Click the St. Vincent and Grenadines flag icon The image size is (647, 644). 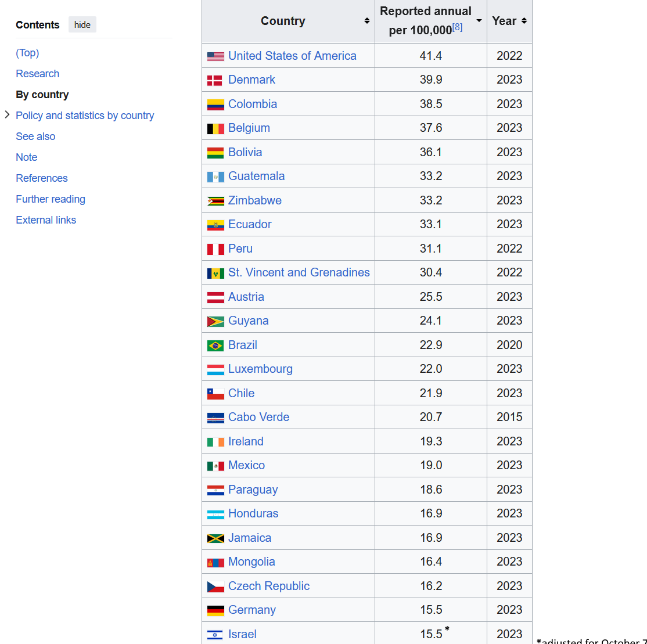click(215, 273)
